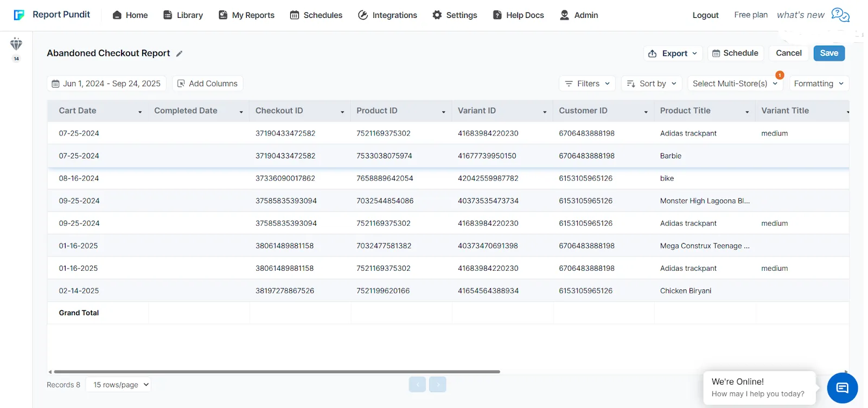Open the live chat widget button
Screen dimensions: 868x408
842,387
